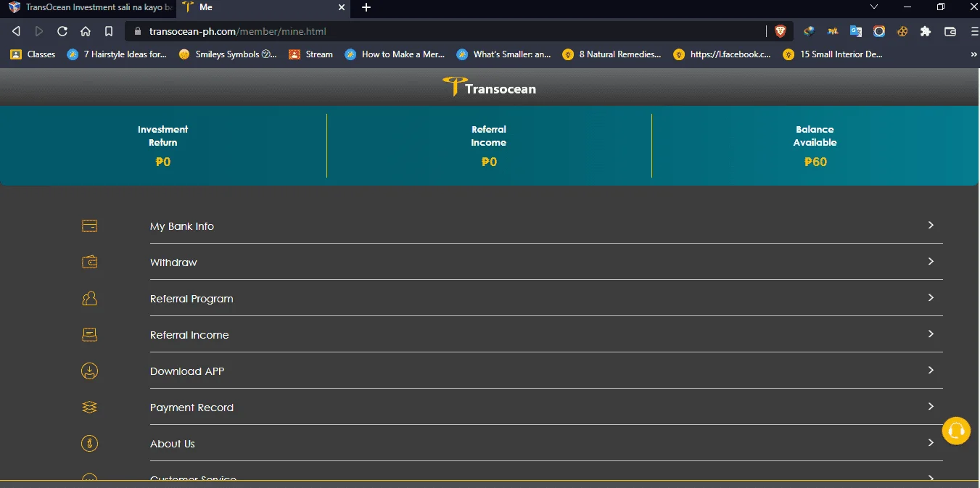Image resolution: width=980 pixels, height=488 pixels.
Task: Click the Referral Income icon
Action: (89, 335)
